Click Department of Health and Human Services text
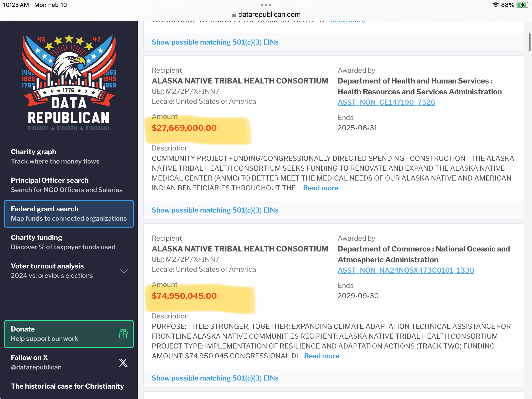 420,86
